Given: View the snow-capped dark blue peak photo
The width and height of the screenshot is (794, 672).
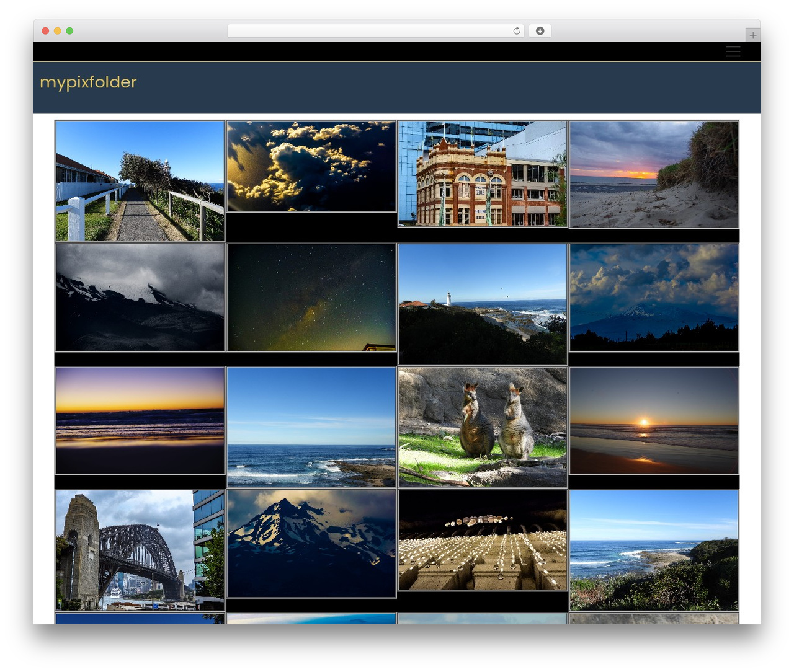Looking at the screenshot, I should coord(311,544).
